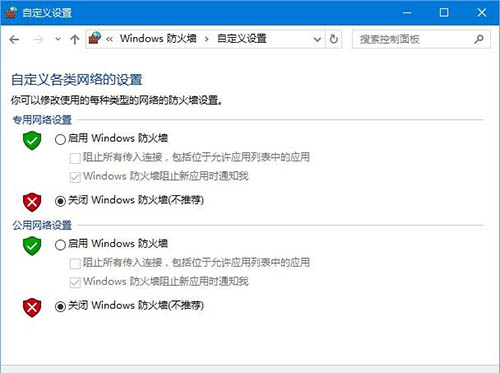
Task: Focus the 搜索控制面板 search box
Action: pos(421,39)
